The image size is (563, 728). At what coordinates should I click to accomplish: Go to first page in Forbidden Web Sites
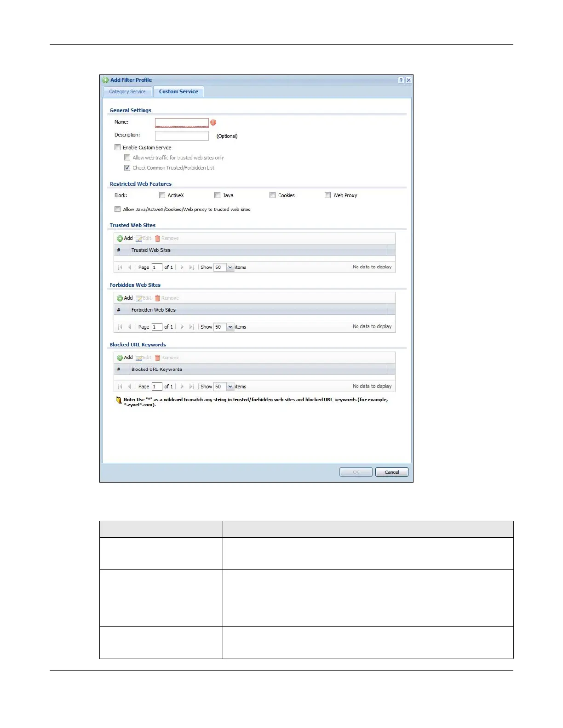[x=120, y=327]
